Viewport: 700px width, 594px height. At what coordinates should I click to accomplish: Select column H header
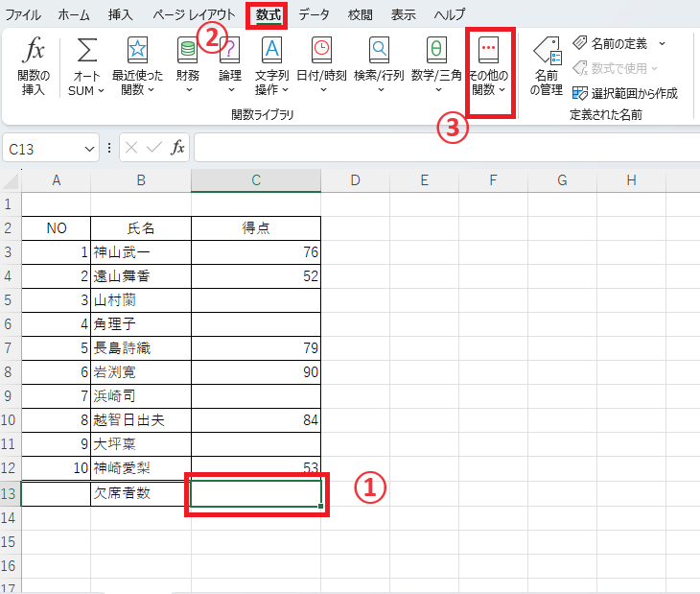[x=631, y=180]
